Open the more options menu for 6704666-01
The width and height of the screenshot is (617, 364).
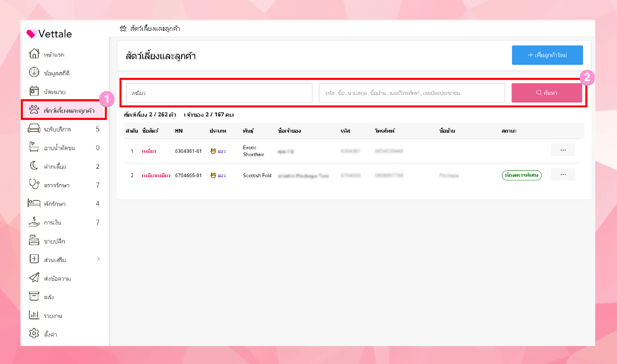point(563,175)
